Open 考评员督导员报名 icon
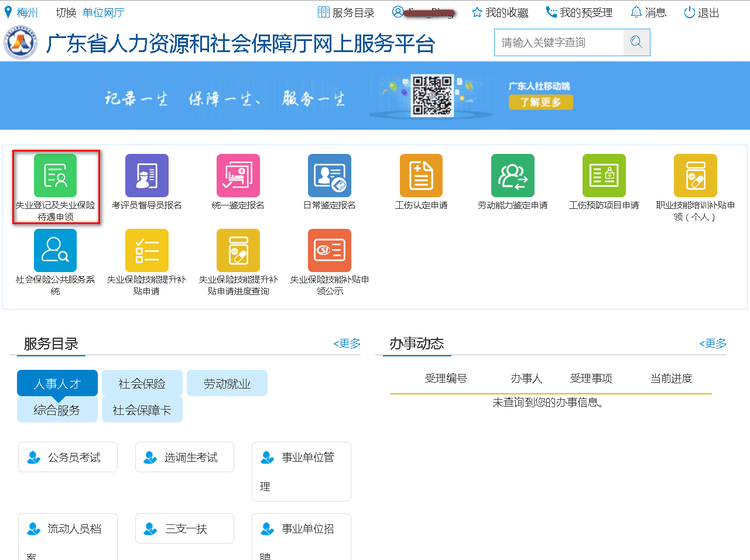This screenshot has width=750, height=560. point(146,176)
